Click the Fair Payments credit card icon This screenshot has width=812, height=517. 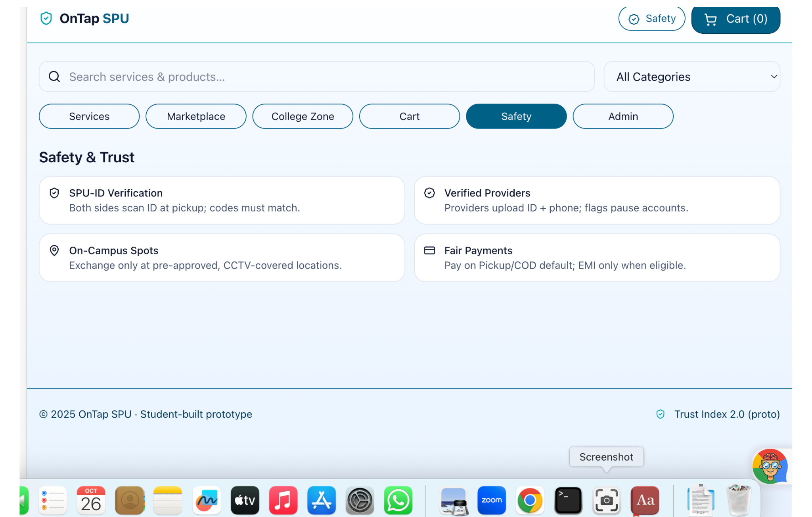[429, 250]
